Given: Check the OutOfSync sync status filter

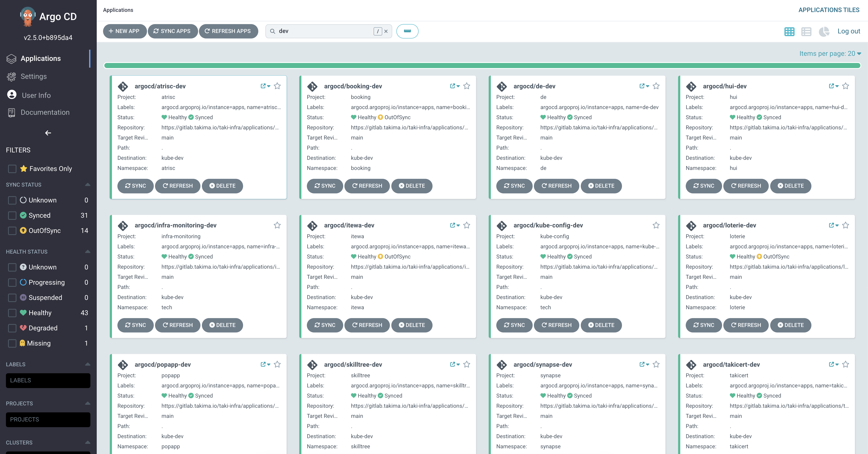Looking at the screenshot, I should [x=12, y=231].
